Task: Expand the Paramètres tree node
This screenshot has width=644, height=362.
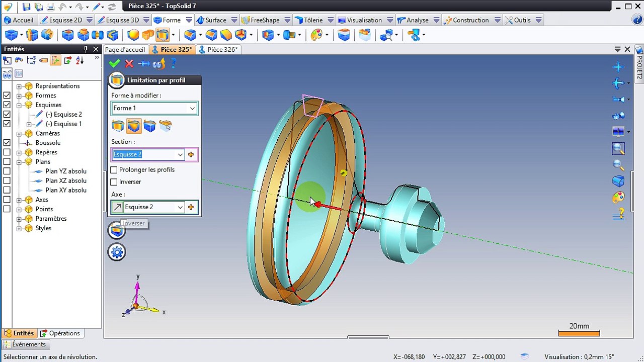Action: [19, 219]
